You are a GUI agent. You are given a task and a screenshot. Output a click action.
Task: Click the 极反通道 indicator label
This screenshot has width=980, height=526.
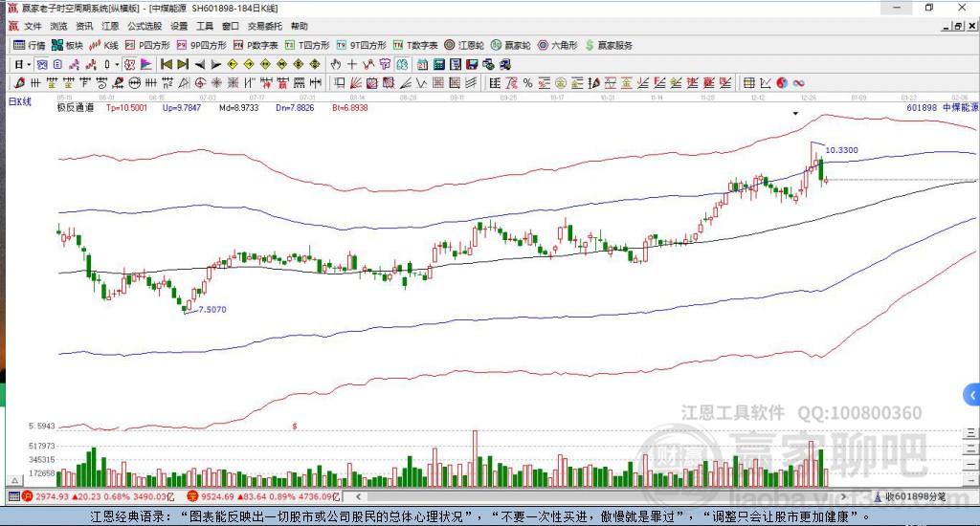[x=76, y=107]
